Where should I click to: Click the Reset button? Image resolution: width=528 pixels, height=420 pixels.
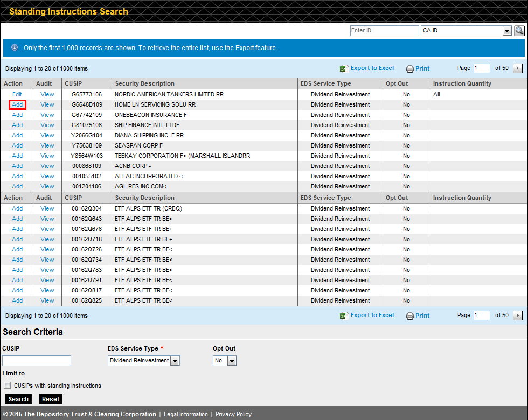pyautogui.click(x=50, y=399)
